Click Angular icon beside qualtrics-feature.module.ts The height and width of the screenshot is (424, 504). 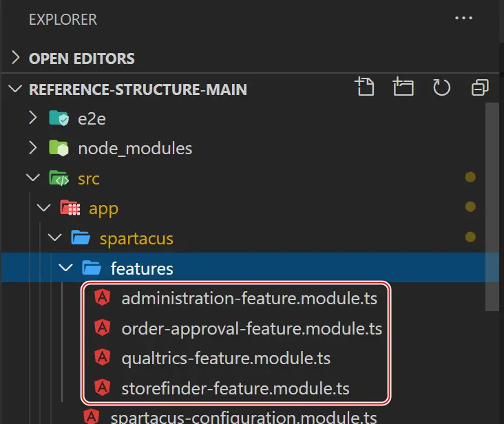coord(103,358)
